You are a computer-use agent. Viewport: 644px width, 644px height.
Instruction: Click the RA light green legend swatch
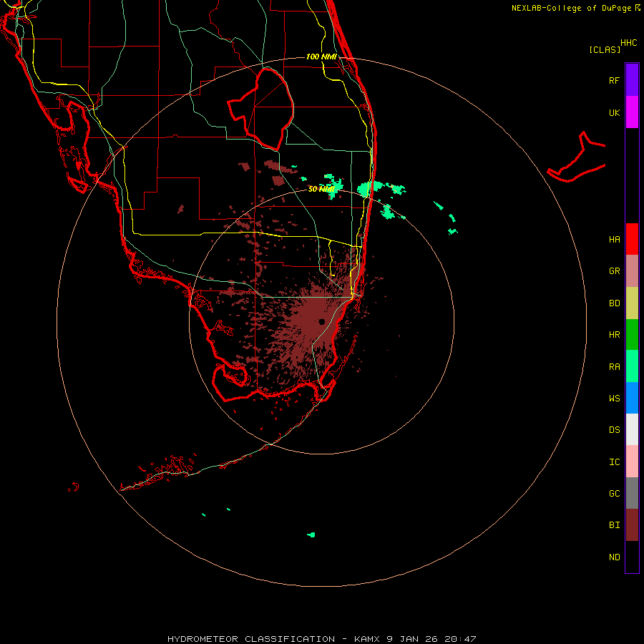click(632, 366)
